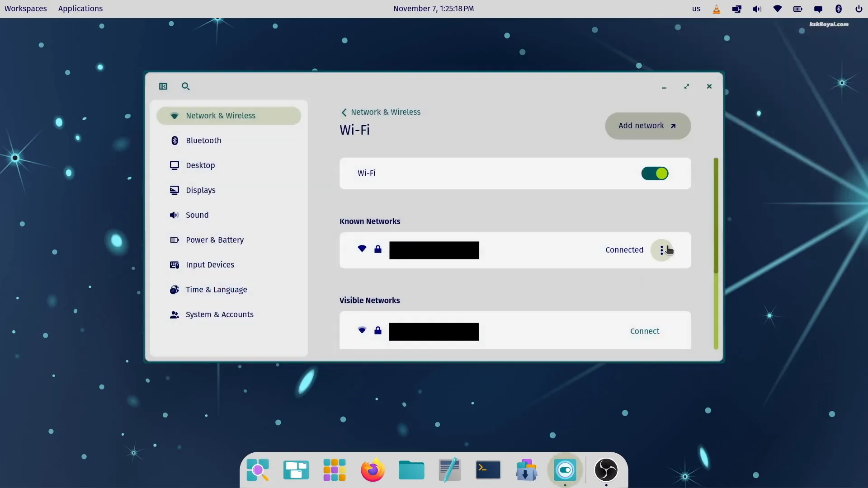
Task: Open the display tiling tray applet
Action: [737, 9]
